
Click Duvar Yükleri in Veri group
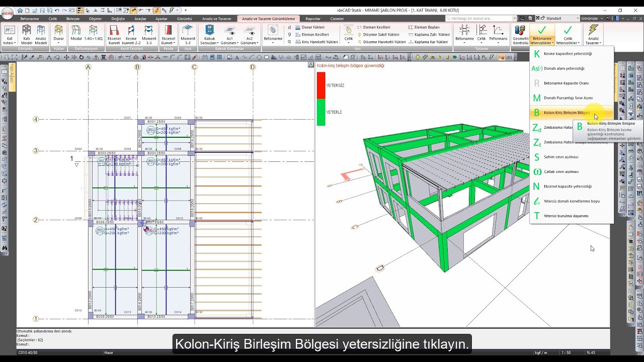tap(309, 27)
